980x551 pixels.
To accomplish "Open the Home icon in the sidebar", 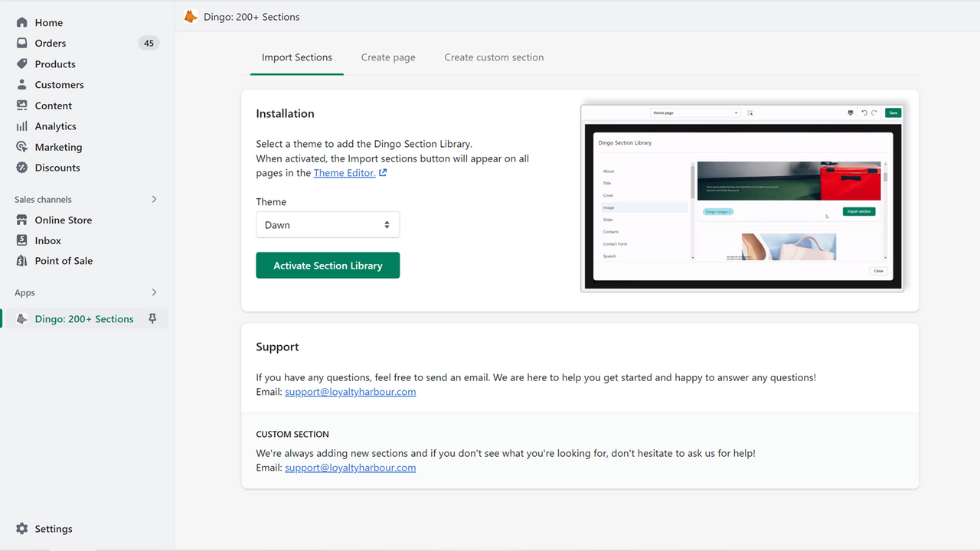I will coord(21,22).
